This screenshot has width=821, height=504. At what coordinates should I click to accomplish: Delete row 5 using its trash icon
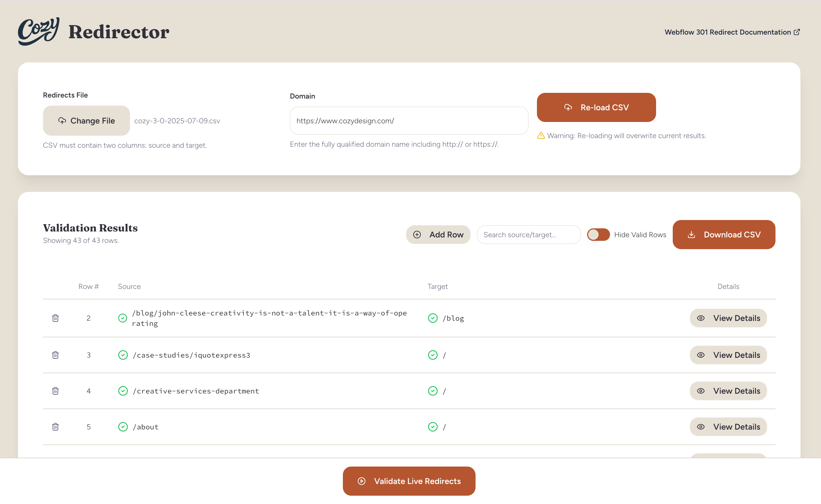tap(55, 427)
